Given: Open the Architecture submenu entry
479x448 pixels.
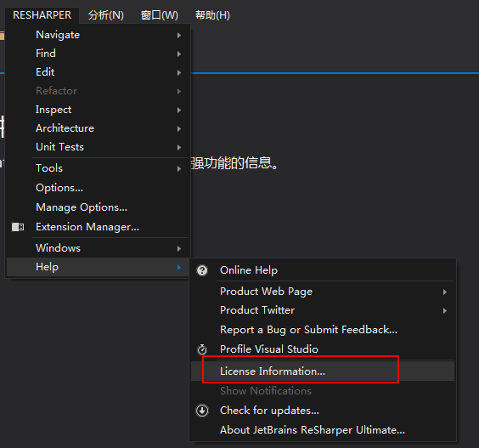Looking at the screenshot, I should [x=98, y=128].
